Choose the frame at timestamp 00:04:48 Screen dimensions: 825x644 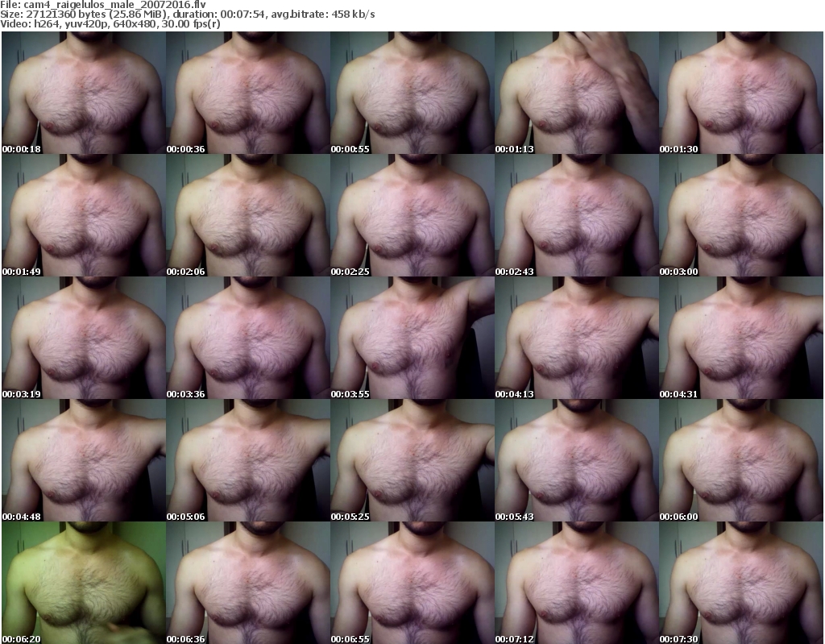pyautogui.click(x=84, y=460)
